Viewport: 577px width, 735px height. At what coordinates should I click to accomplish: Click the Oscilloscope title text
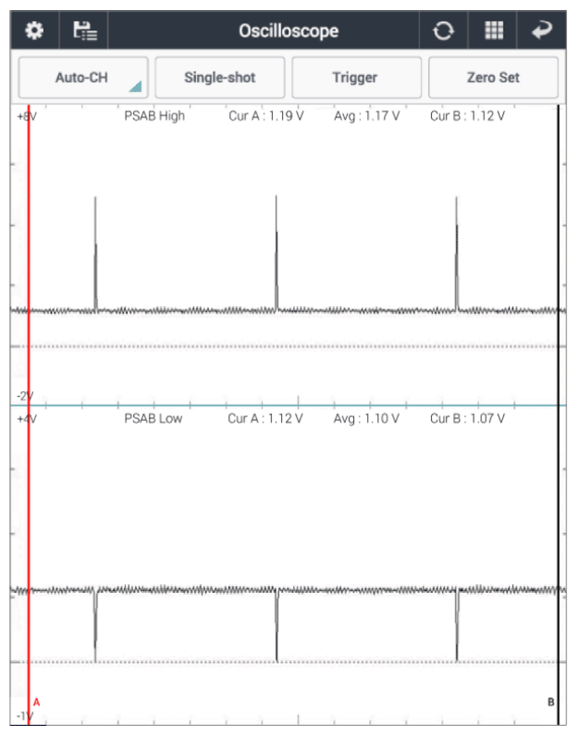(x=288, y=31)
